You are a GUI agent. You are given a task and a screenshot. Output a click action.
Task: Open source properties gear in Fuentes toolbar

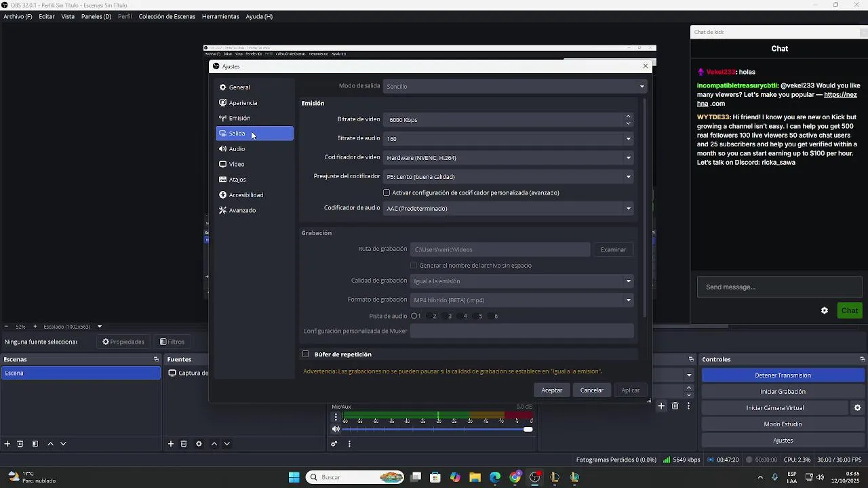[199, 444]
